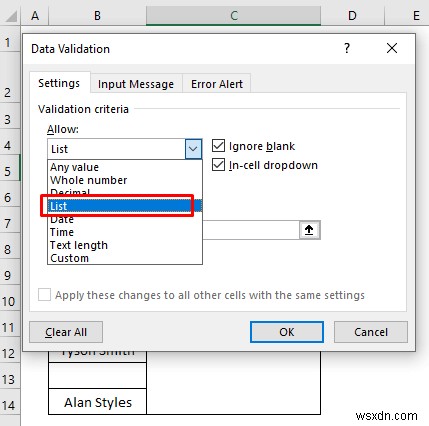Click the Alan Styles cell
Screen dimensions: 429x426
97,402
